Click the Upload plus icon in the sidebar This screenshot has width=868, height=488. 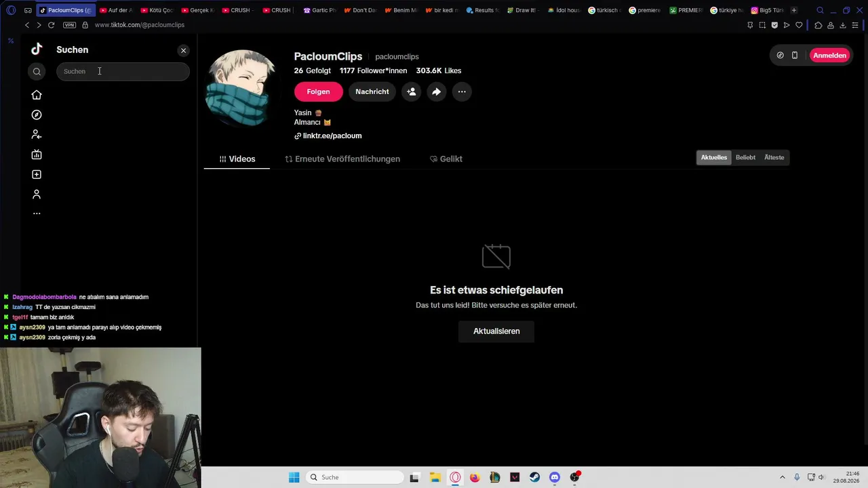point(37,174)
